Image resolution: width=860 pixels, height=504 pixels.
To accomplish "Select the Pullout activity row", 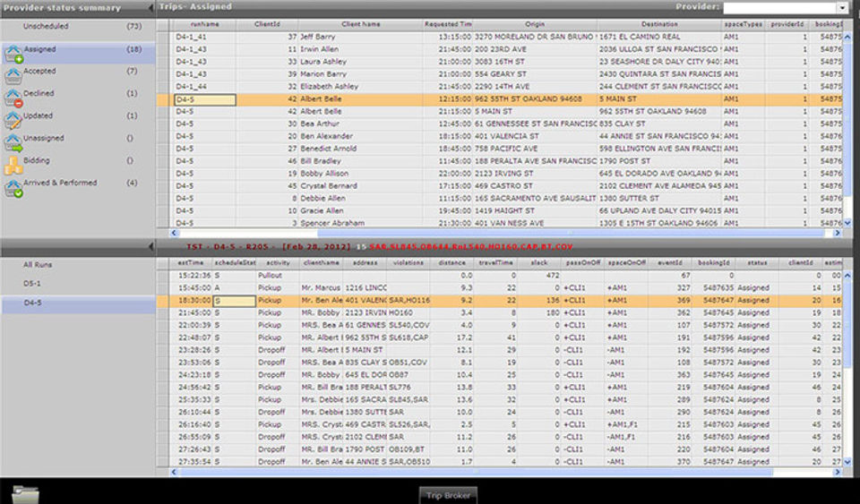I will pos(500,276).
